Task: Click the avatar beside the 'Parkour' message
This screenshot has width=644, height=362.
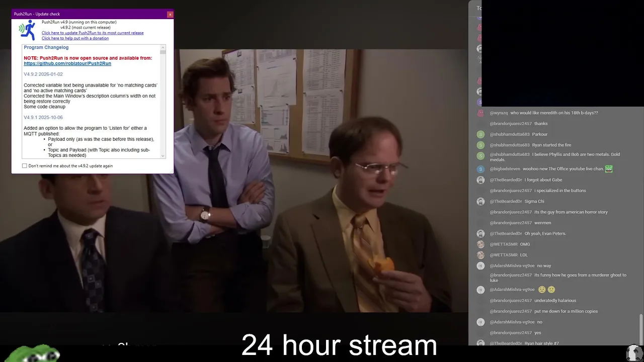Action: pos(480,134)
